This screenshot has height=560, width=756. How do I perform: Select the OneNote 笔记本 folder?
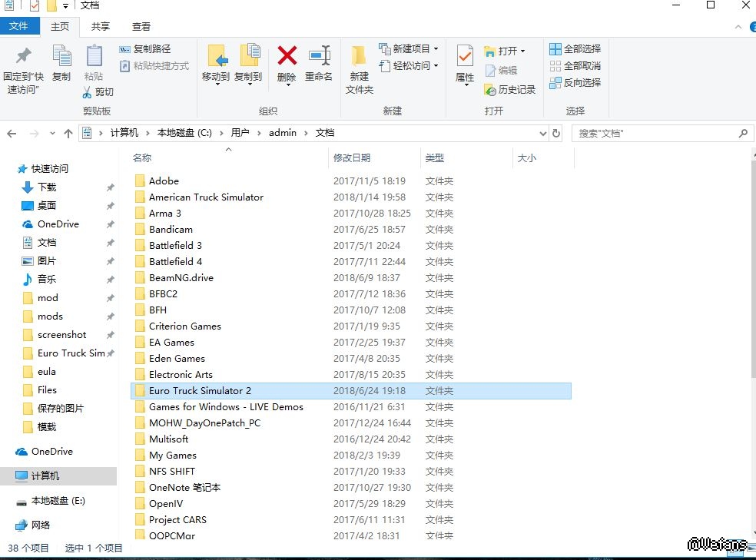tap(351, 488)
